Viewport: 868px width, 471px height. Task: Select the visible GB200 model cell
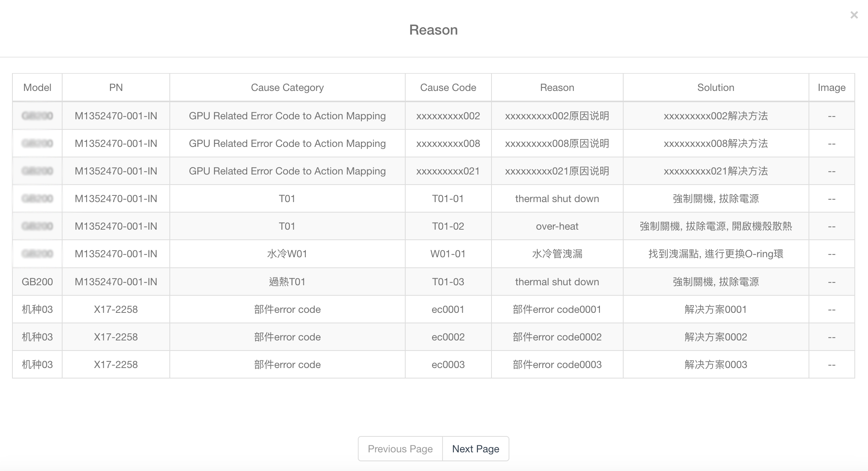(x=37, y=282)
